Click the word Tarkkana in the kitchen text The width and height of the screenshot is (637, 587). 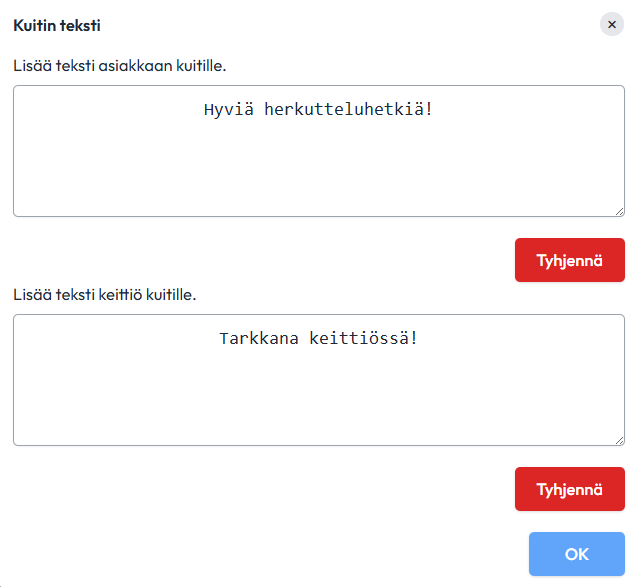(259, 338)
